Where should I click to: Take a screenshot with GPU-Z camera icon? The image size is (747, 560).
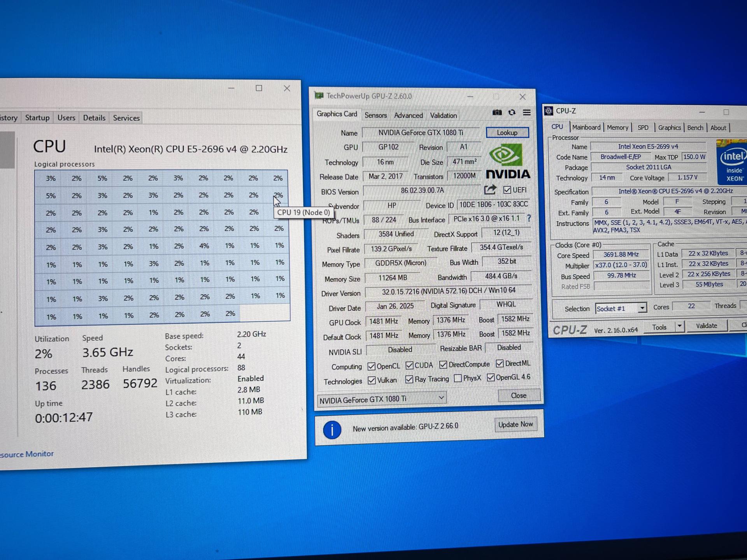(497, 112)
